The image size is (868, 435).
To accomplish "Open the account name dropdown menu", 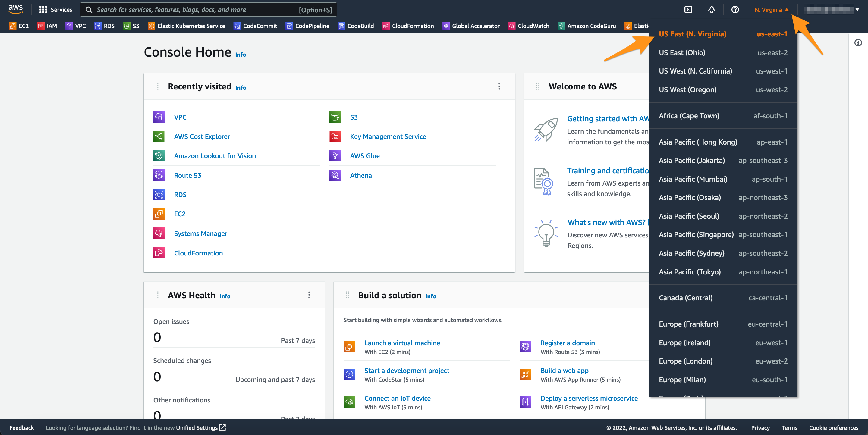I will coord(831,10).
